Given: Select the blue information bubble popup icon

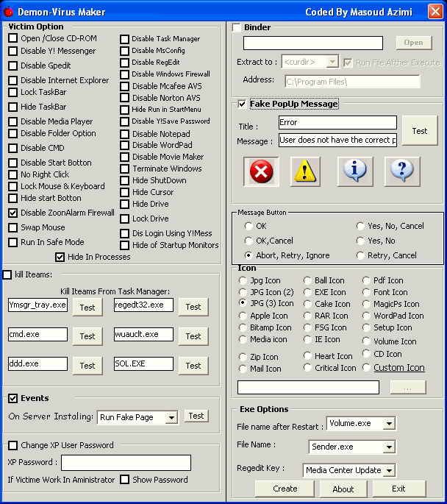Looking at the screenshot, I should [355, 171].
